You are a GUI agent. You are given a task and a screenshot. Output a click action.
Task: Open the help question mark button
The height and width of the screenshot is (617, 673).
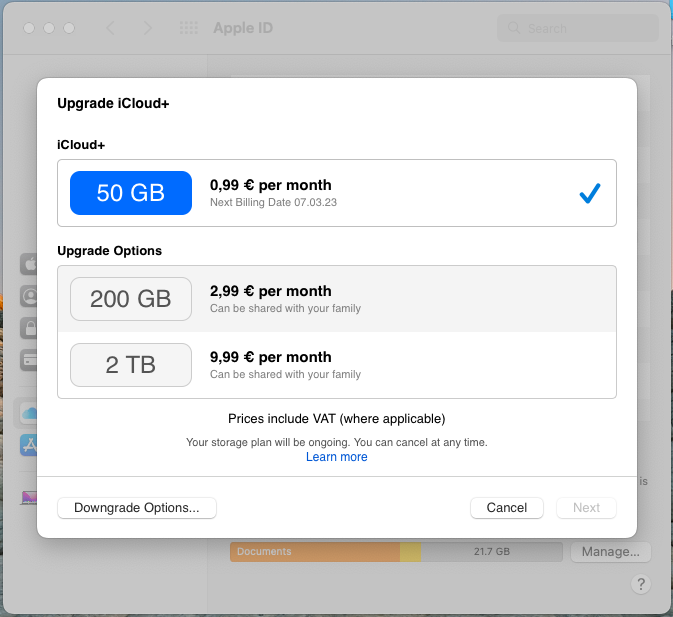point(641,584)
